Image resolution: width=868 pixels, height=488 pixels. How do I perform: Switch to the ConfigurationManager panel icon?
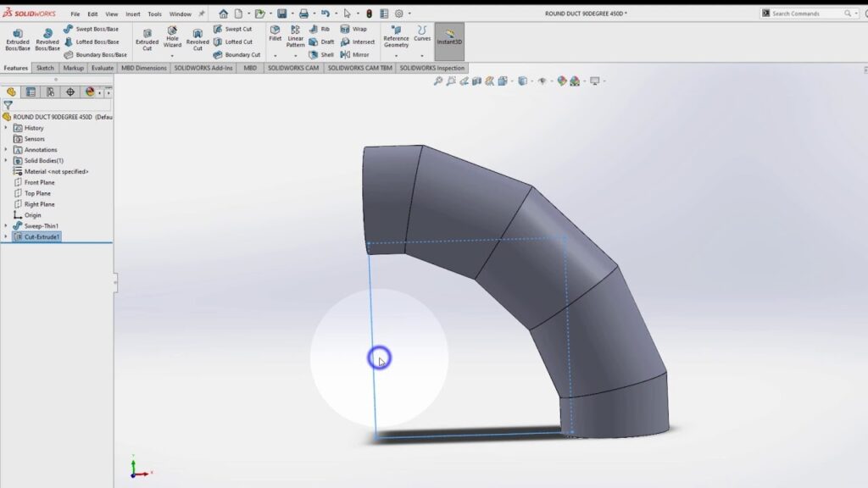(x=50, y=92)
